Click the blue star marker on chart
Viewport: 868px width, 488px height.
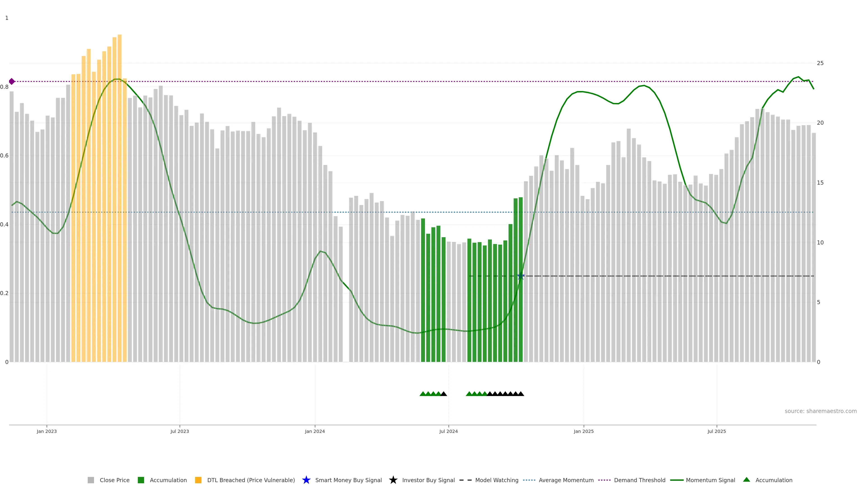pyautogui.click(x=521, y=276)
